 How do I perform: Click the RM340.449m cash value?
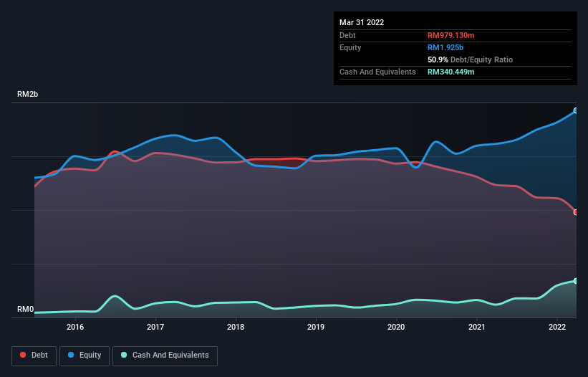450,72
